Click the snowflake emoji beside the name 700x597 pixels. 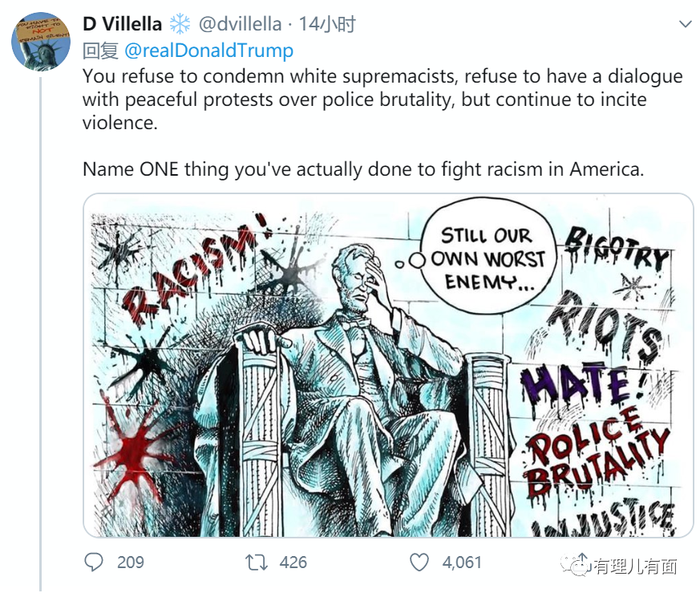(x=180, y=24)
